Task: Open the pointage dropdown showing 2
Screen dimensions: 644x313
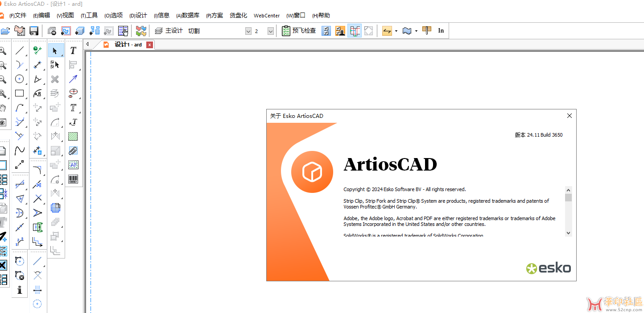Action: click(270, 31)
